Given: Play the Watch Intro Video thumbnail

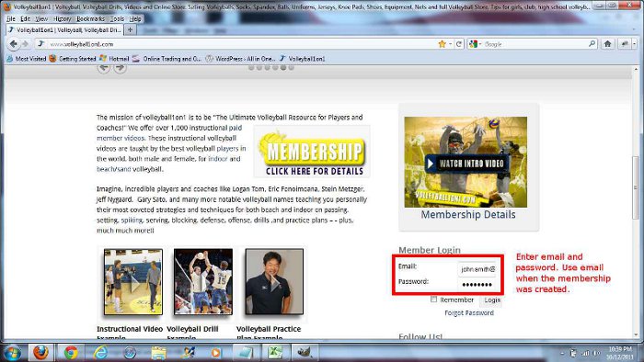Looking at the screenshot, I should (x=466, y=163).
